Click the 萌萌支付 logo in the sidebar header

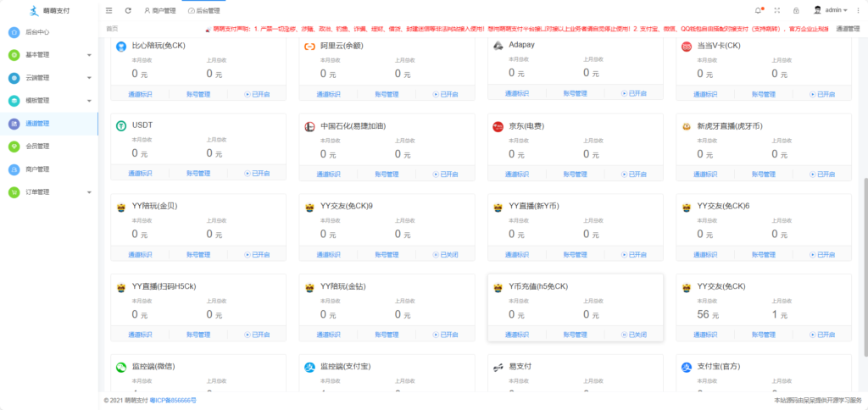pyautogui.click(x=34, y=10)
